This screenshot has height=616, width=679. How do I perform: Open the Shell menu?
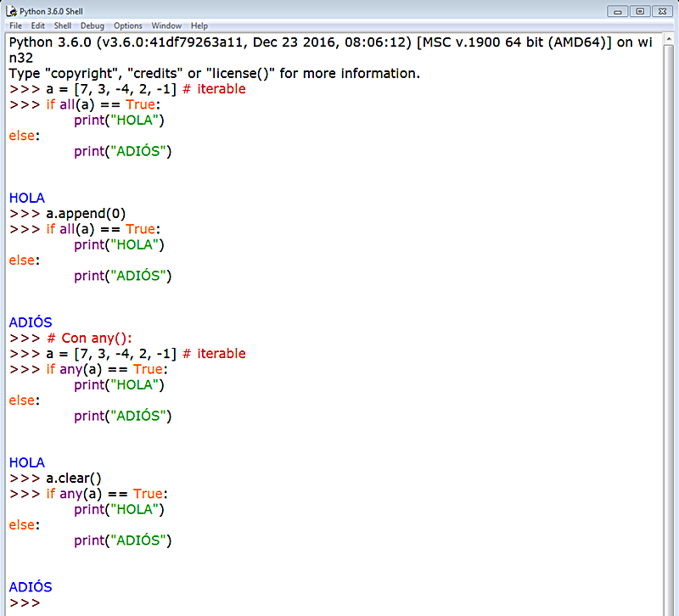click(x=62, y=26)
